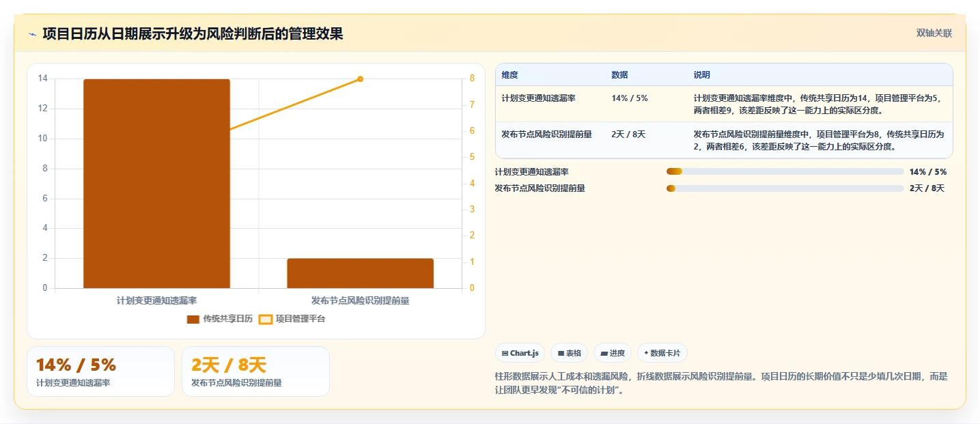Click the 维度 column header
Image resolution: width=980 pixels, height=424 pixels.
click(509, 75)
